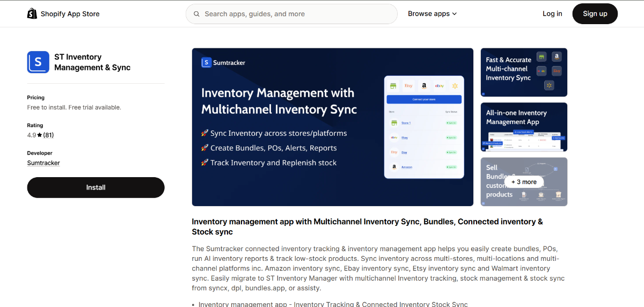Click the Pricing label
The image size is (644, 307).
click(x=36, y=98)
